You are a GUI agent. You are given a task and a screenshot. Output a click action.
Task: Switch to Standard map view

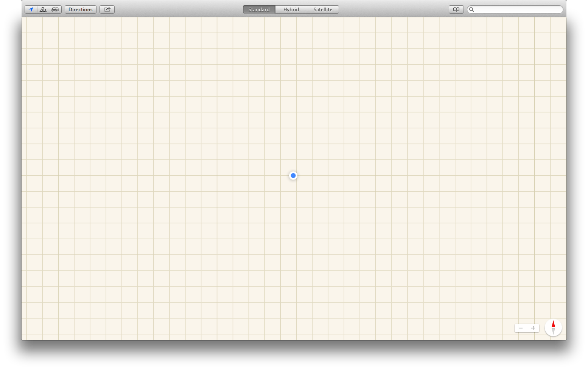(259, 9)
